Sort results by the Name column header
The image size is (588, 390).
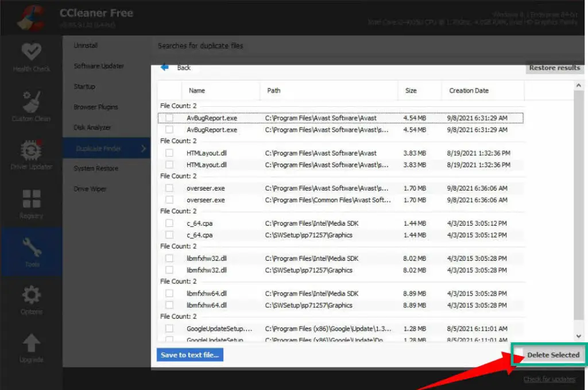click(220, 90)
